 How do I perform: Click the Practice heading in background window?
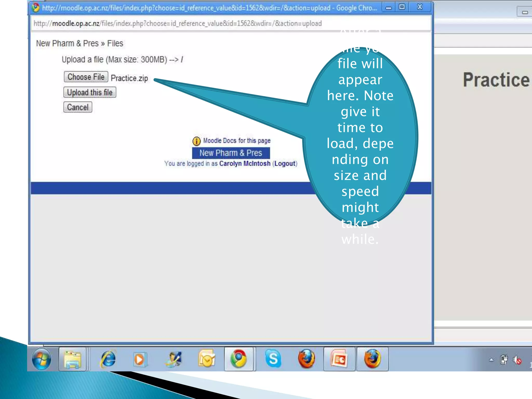point(496,80)
